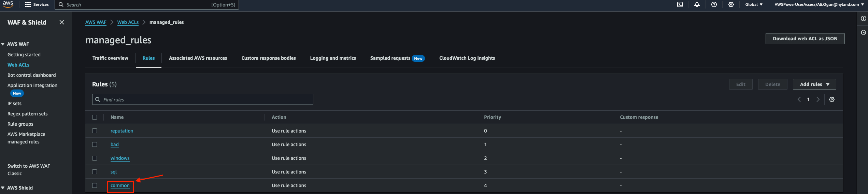The height and width of the screenshot is (194, 868).
Task: Open the info panel icon
Action: coord(864,18)
